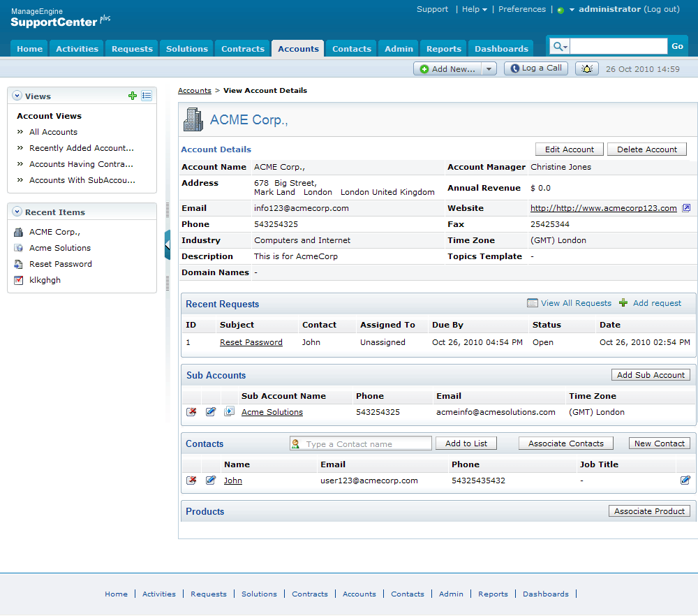Collapse the Recent Items panel
This screenshot has height=616, width=698.
tap(17, 212)
